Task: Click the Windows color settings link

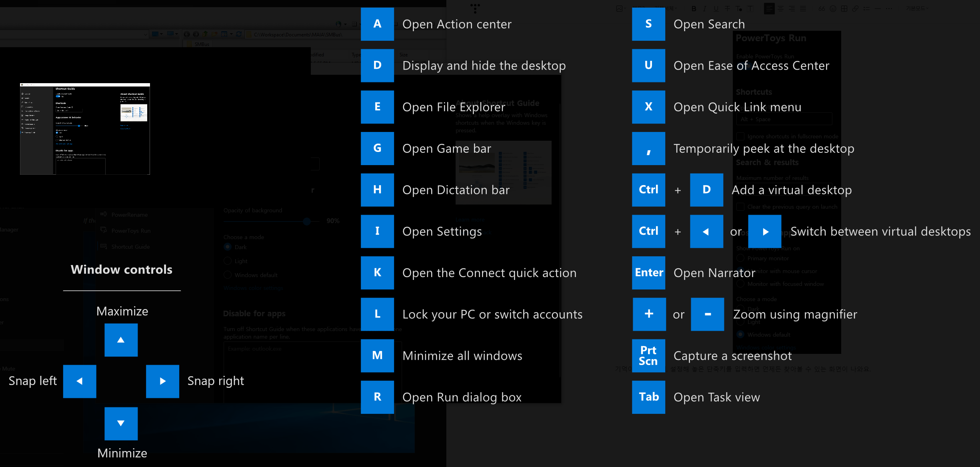Action: [x=253, y=288]
